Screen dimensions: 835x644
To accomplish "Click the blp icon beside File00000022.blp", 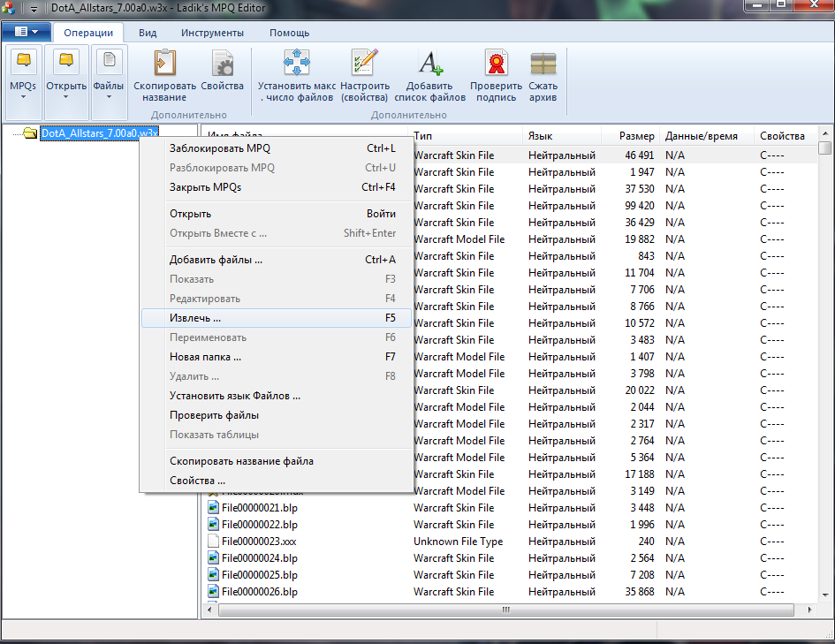I will point(213,524).
